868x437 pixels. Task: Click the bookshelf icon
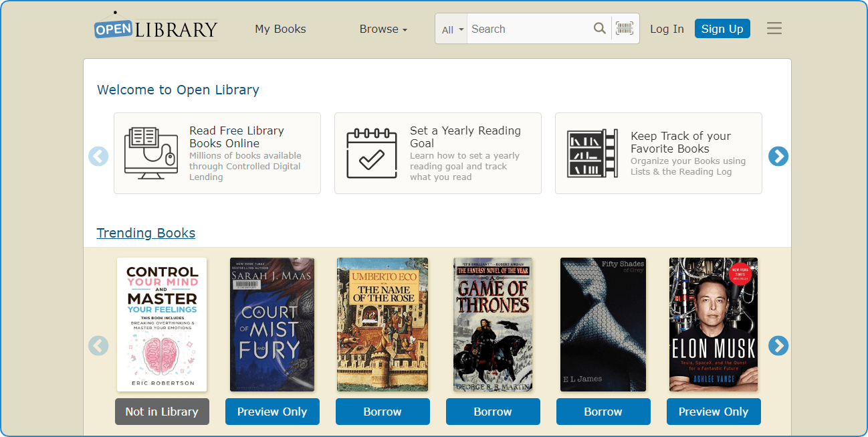tap(592, 153)
